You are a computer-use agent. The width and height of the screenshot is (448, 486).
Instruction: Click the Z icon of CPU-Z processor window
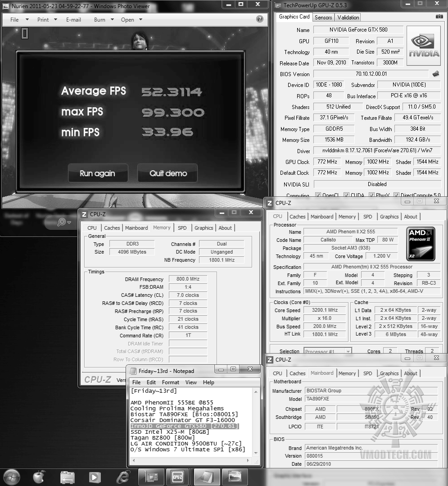(x=270, y=203)
